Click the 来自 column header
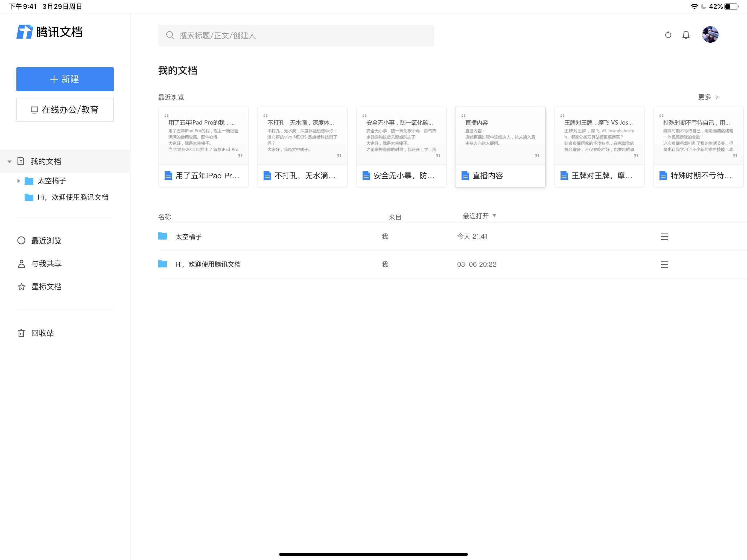Screen dimensions: 747x560 click(395, 217)
